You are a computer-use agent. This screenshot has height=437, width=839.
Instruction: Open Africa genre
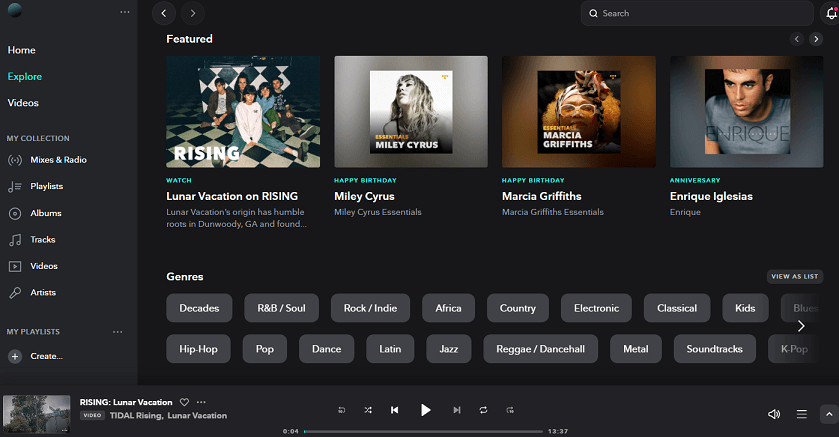[448, 308]
